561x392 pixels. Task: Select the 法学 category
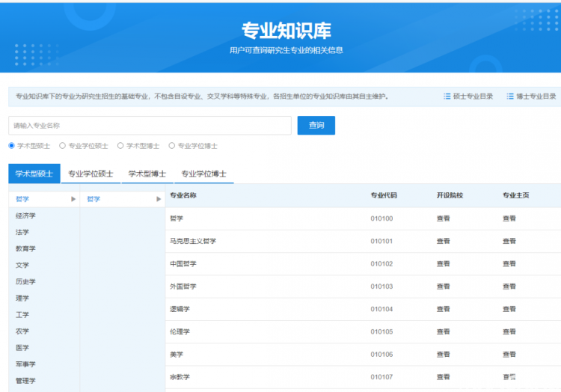(22, 232)
